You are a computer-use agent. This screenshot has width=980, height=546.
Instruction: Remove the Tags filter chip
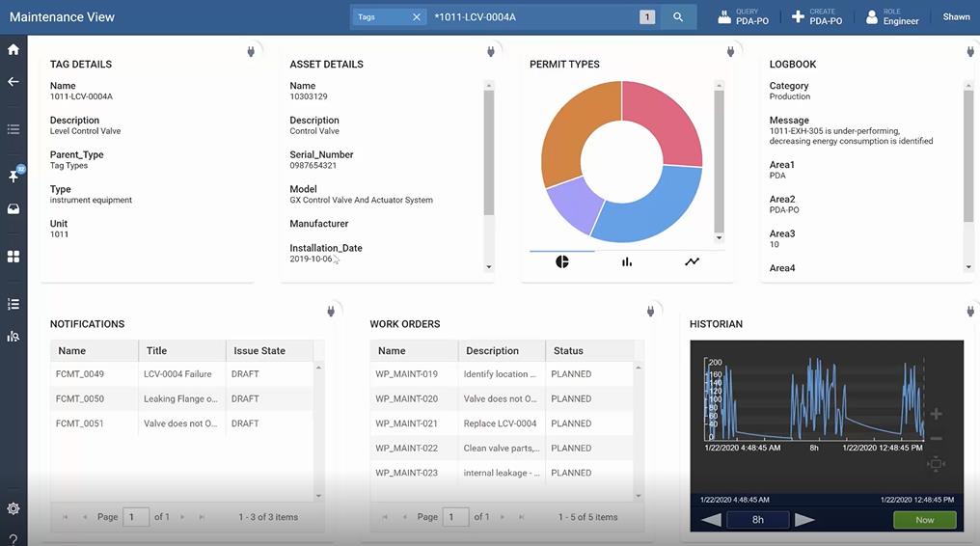tap(417, 17)
